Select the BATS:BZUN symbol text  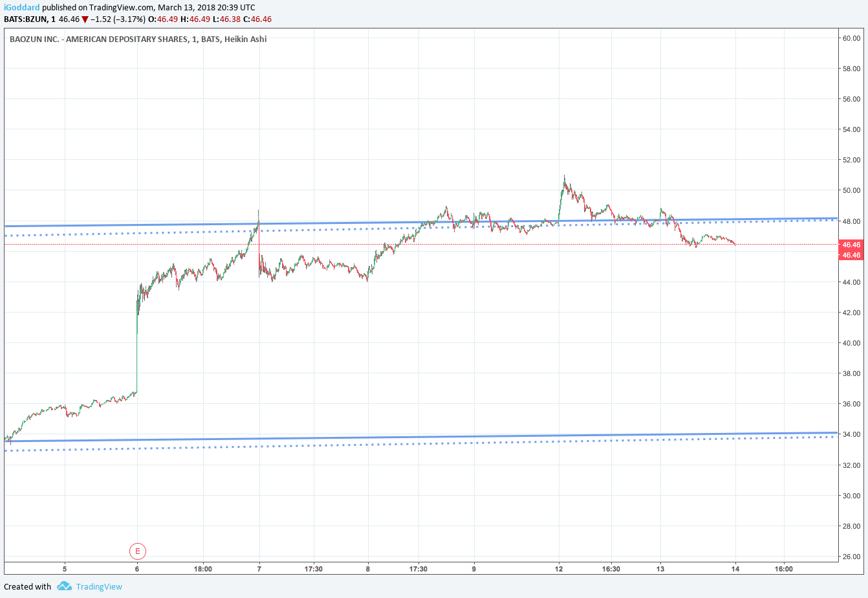[x=25, y=19]
